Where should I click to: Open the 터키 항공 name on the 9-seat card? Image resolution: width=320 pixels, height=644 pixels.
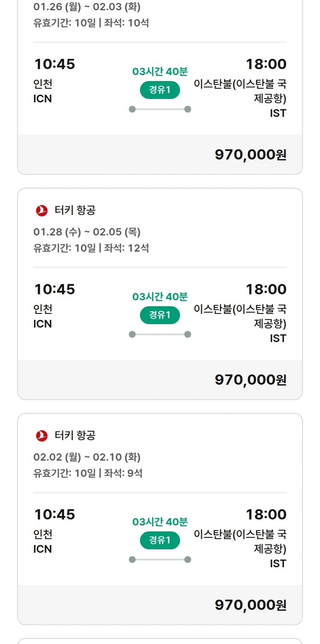pos(75,435)
